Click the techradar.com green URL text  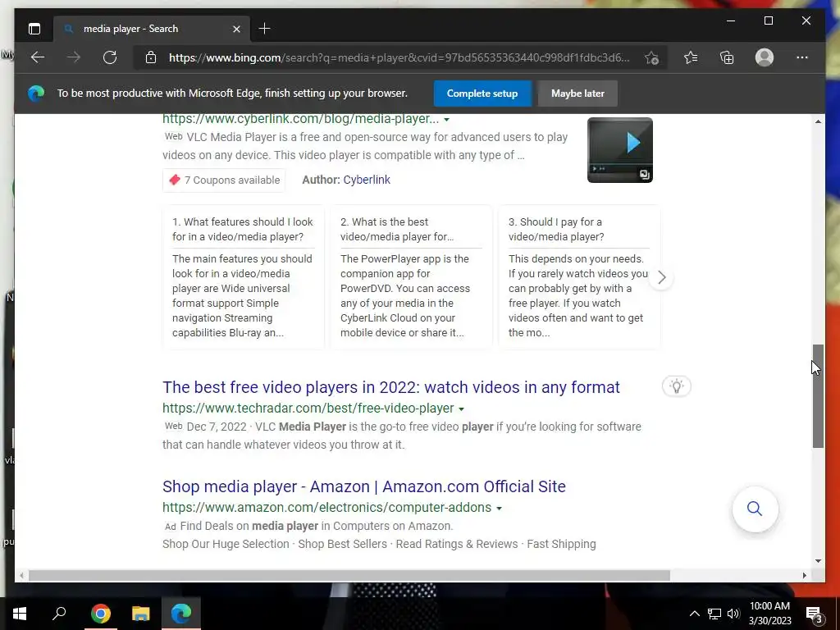point(308,409)
